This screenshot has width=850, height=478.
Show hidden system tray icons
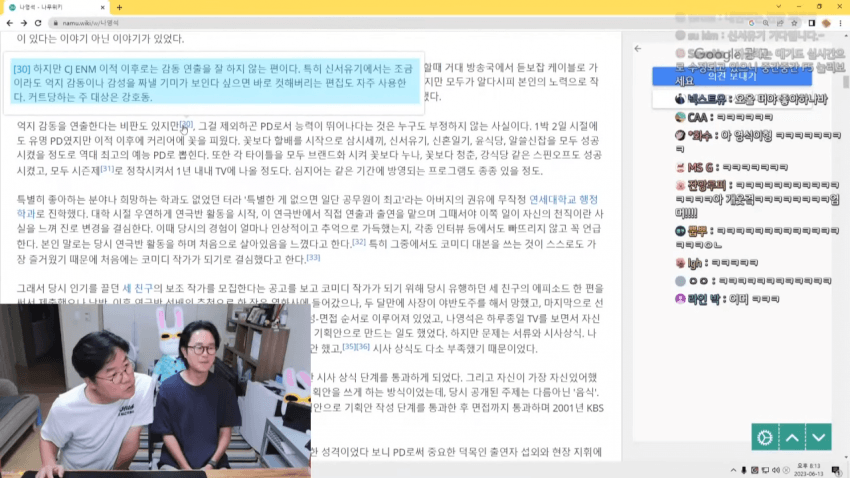point(733,470)
